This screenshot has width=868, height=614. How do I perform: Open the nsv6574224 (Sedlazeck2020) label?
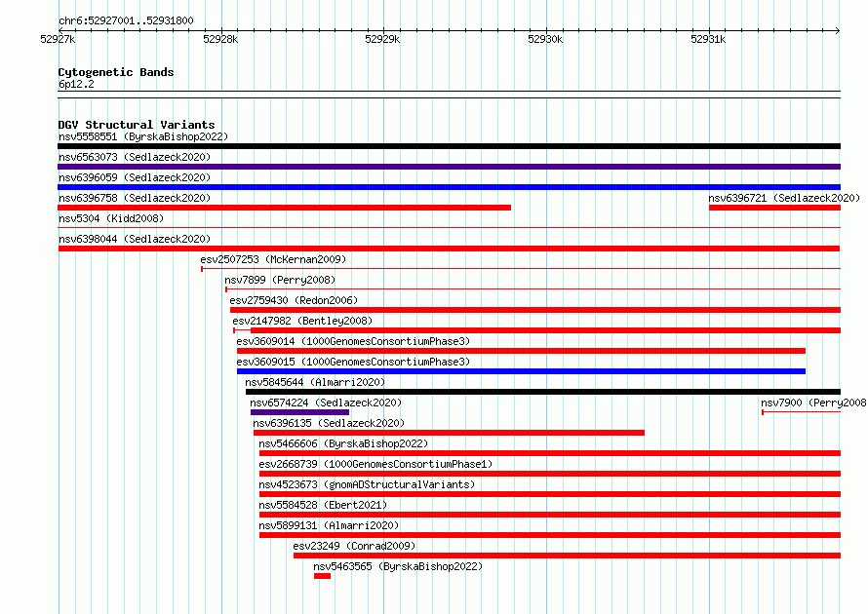[x=326, y=403]
